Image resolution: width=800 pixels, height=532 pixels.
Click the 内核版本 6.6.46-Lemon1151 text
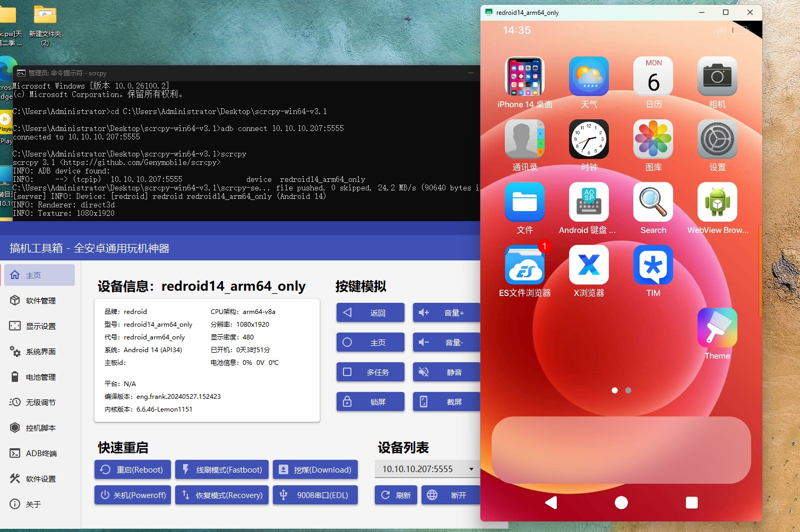(149, 409)
